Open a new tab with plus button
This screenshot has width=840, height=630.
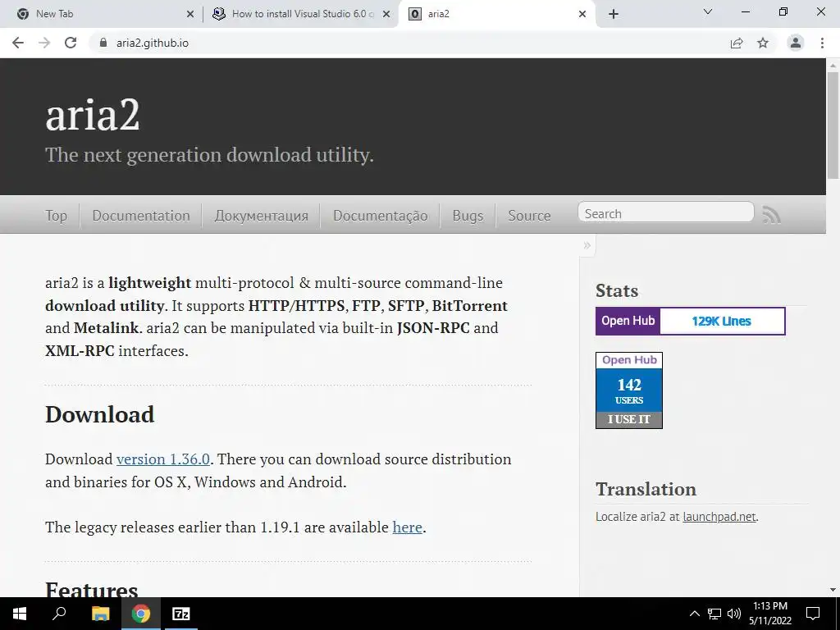click(614, 14)
